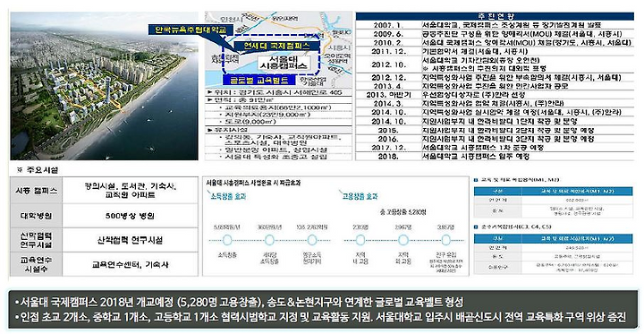Click '강의시설, 도서관, 기숙사' cell
644x334 pixels.
[130, 191]
